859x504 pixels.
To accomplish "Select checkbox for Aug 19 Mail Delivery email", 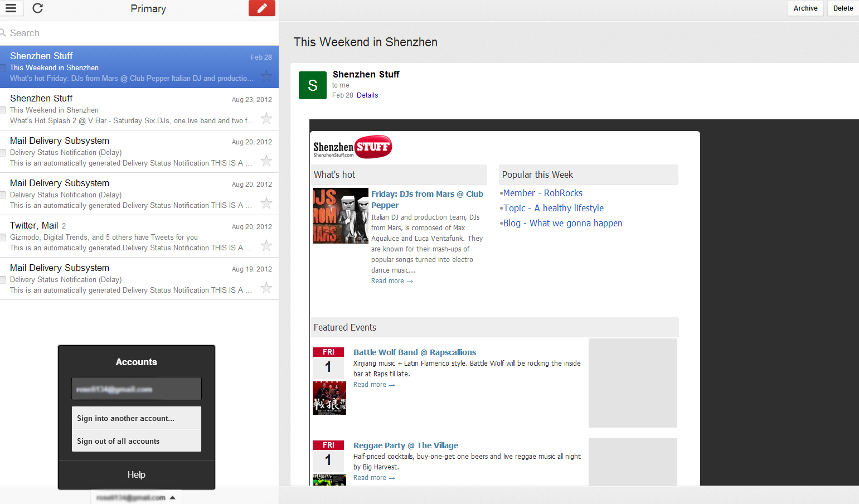I will tap(3, 279).
